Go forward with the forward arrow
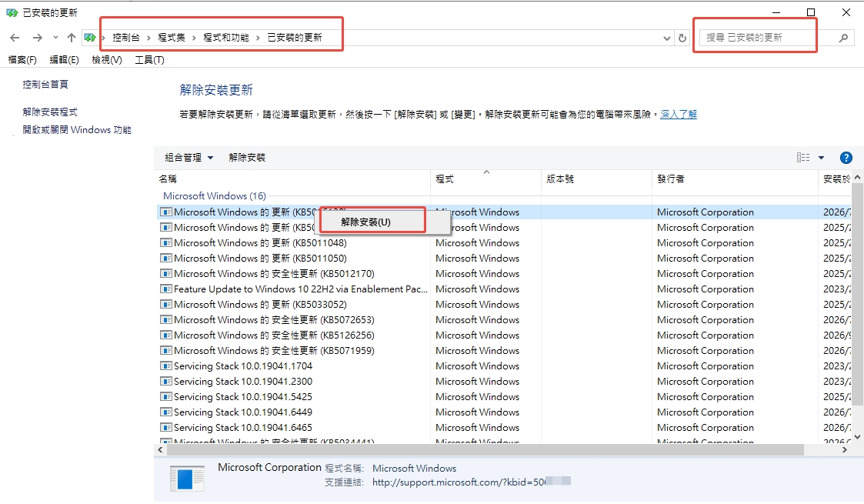864x504 pixels. click(x=37, y=38)
